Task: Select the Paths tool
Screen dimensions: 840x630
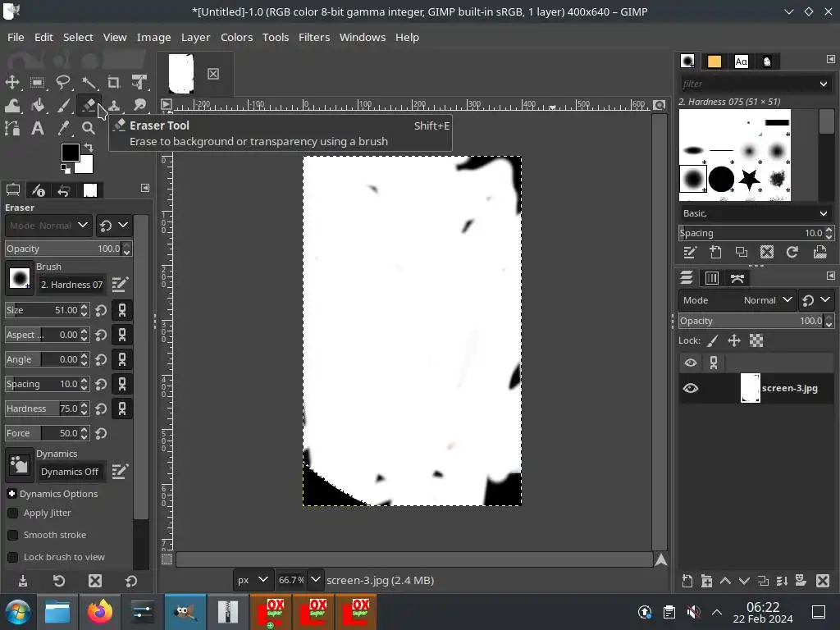Action: (x=12, y=128)
